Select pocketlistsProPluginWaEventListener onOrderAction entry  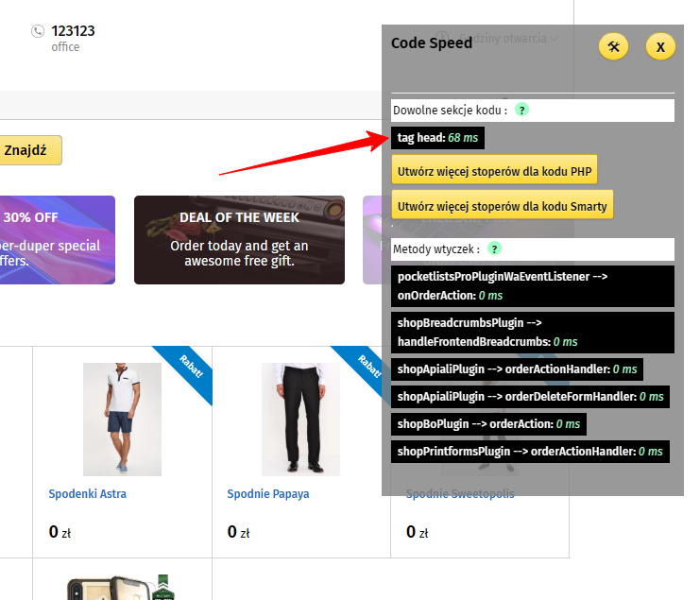tap(533, 286)
